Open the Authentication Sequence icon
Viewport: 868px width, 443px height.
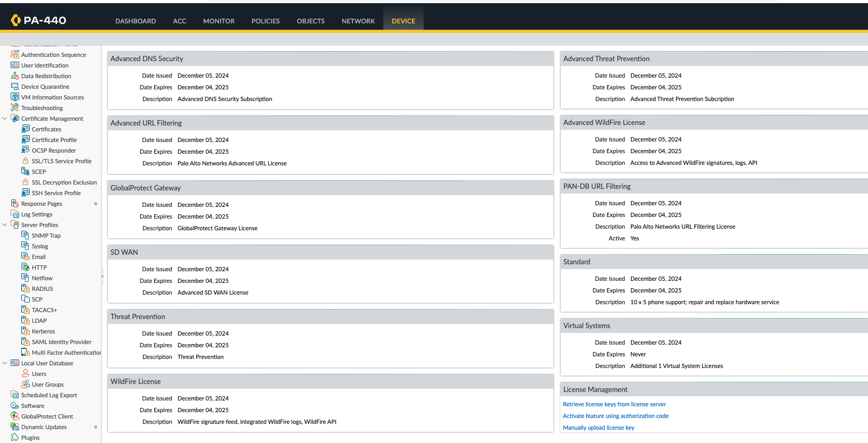(x=15, y=55)
